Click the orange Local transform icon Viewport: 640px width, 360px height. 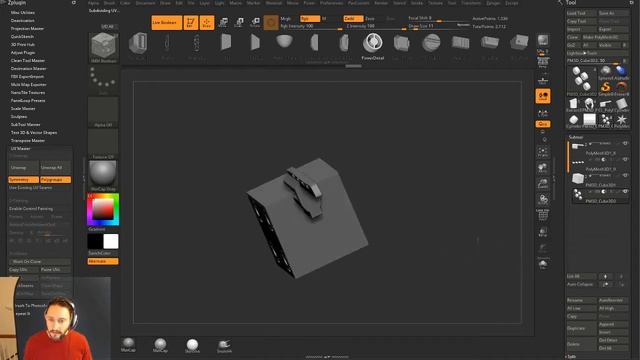(543, 96)
